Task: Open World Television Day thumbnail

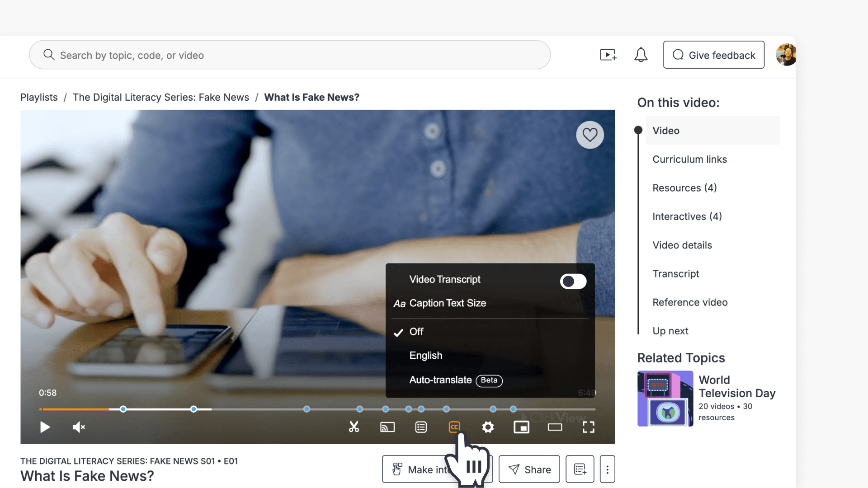Action: tap(665, 399)
